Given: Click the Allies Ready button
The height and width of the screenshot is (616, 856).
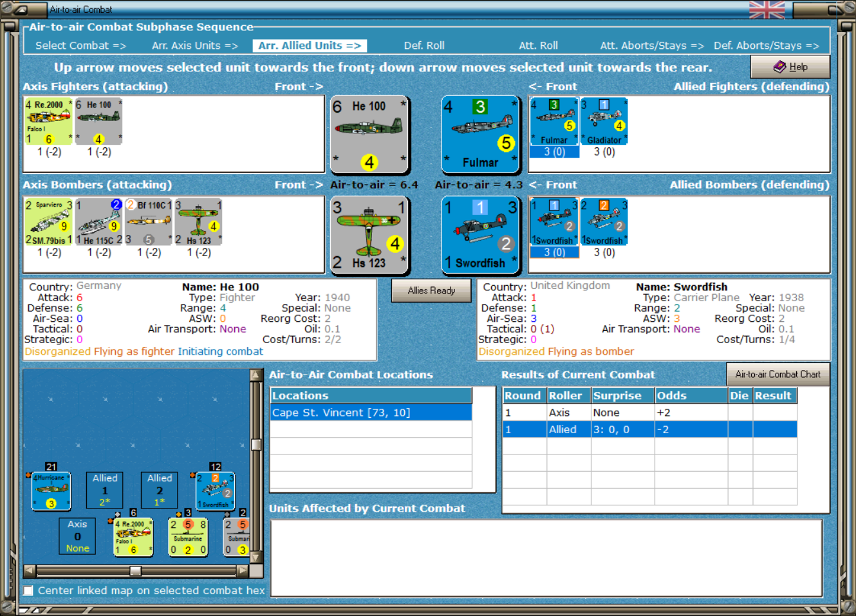Looking at the screenshot, I should click(x=431, y=291).
